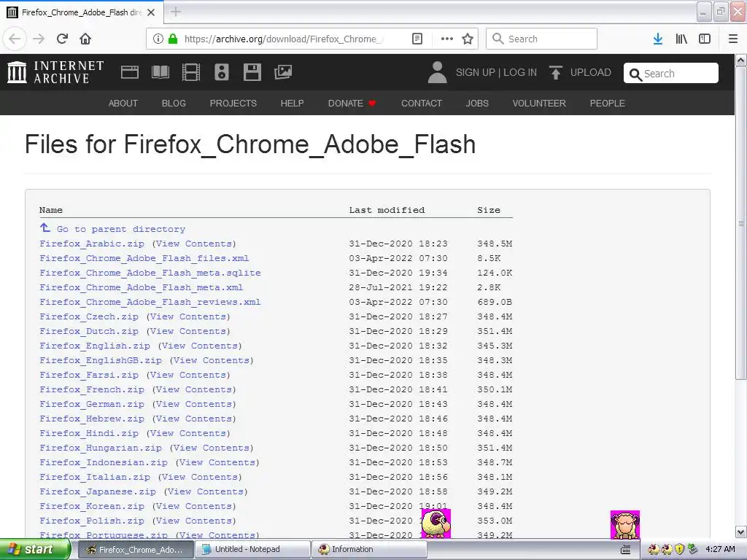Screen dimensions: 747x560
Task: View Contents of Firefox_Czech.zip
Action: [x=188, y=316]
